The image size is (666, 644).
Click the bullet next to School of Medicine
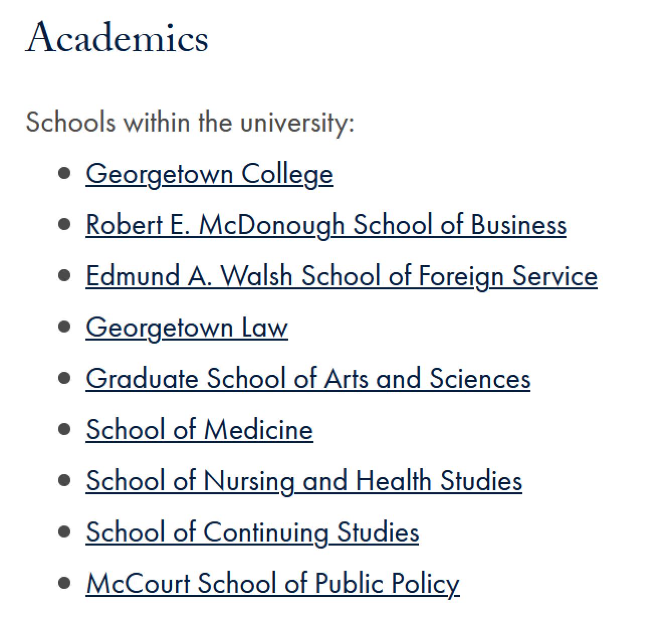point(64,429)
